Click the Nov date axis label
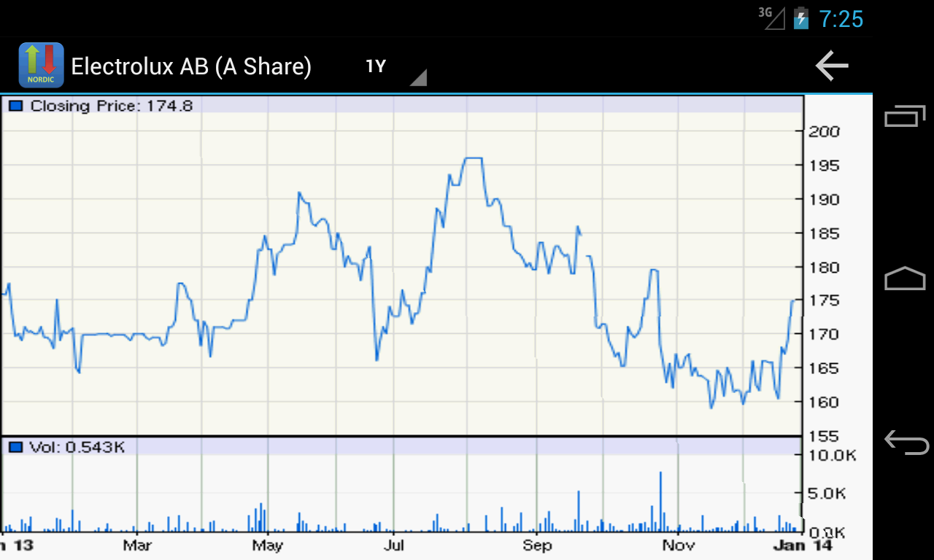The image size is (934, 560). [677, 545]
